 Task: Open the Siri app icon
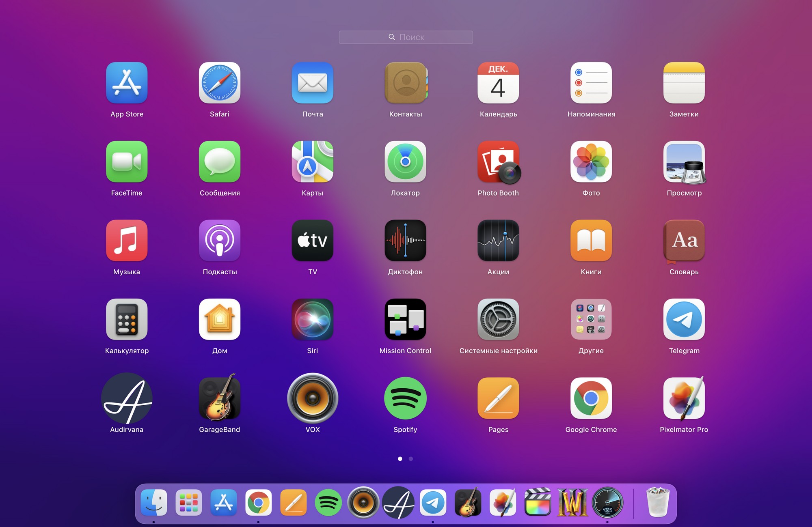pos(312,319)
